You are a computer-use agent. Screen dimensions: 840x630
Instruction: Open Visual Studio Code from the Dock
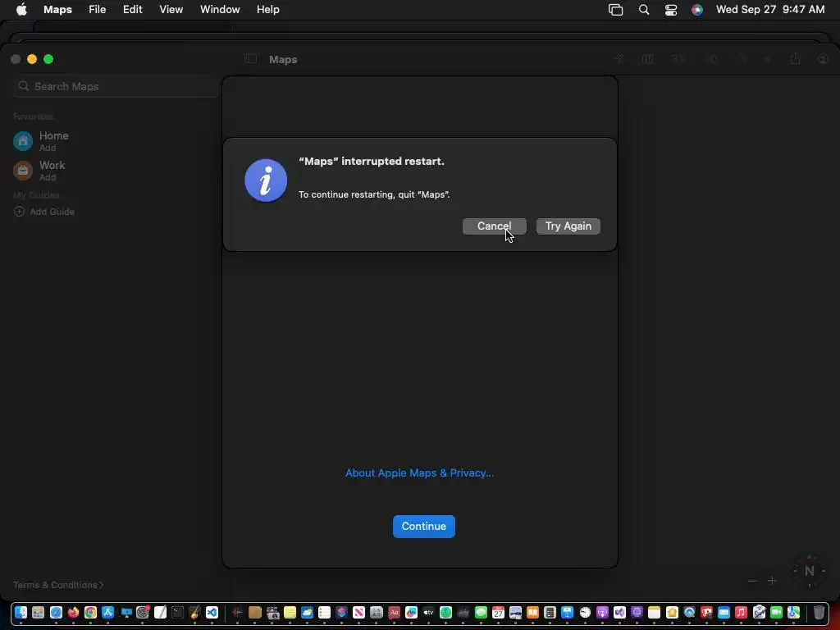point(212,612)
